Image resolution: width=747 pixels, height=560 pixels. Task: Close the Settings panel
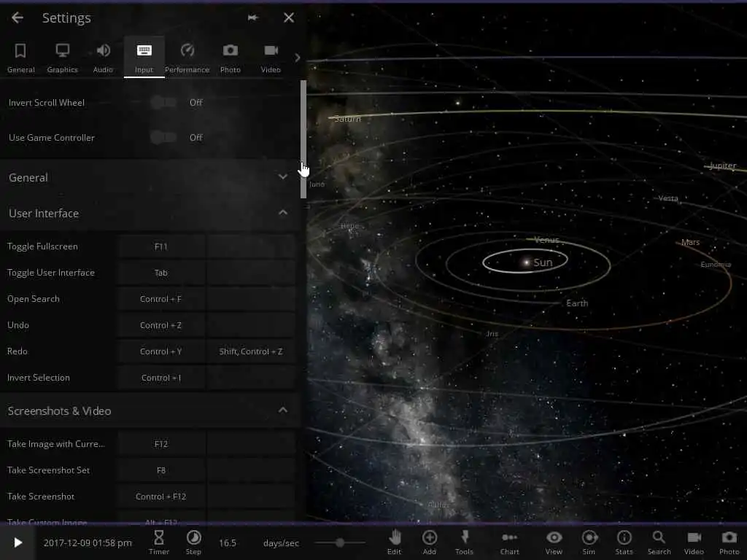tap(289, 17)
